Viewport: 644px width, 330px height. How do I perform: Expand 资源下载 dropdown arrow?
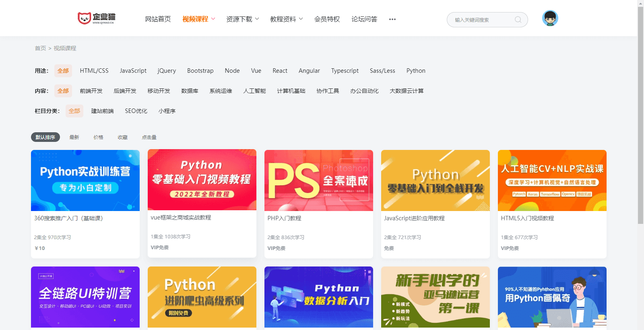click(257, 19)
